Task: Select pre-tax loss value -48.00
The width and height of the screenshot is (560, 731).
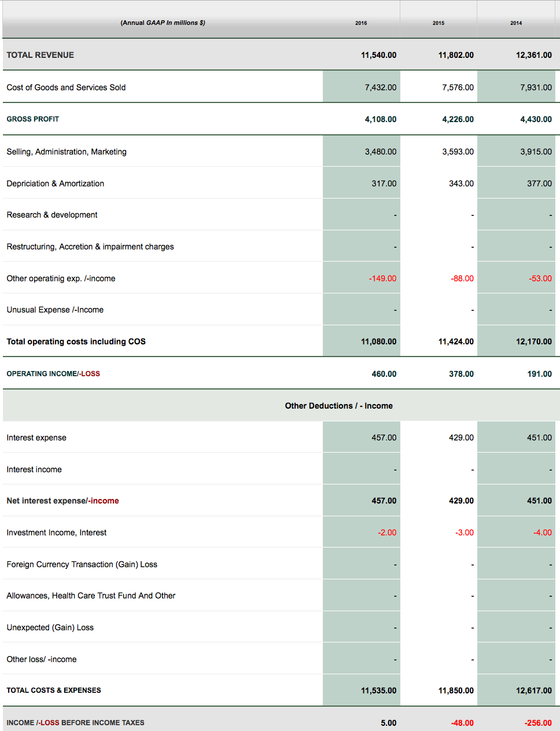Action: 462,723
